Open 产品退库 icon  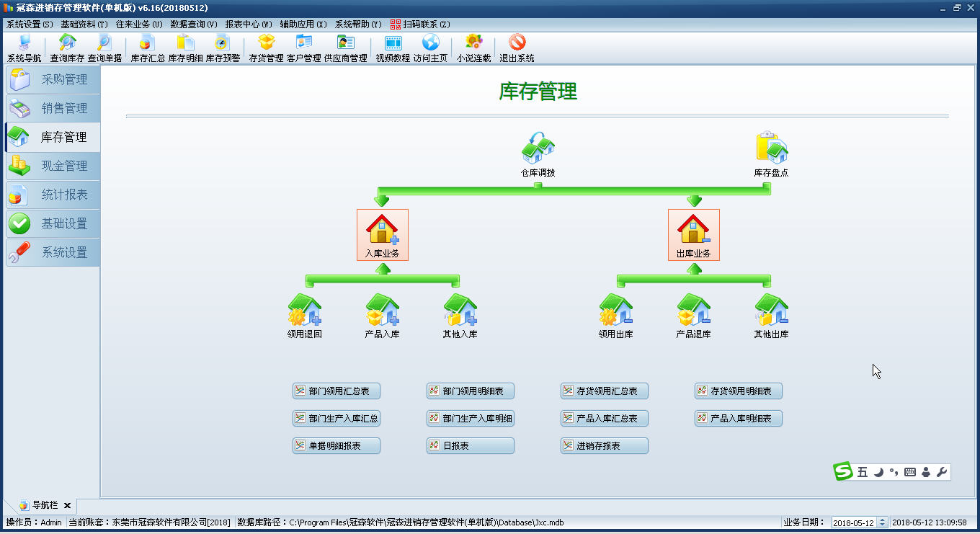tap(694, 316)
